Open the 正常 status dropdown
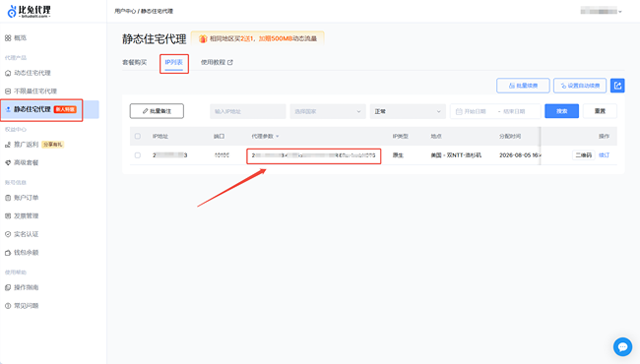This screenshot has height=364, width=640. [x=407, y=111]
